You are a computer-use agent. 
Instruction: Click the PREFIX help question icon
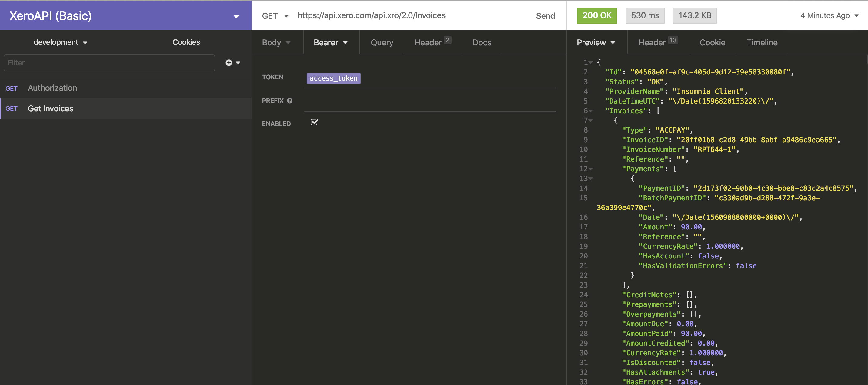(x=290, y=100)
